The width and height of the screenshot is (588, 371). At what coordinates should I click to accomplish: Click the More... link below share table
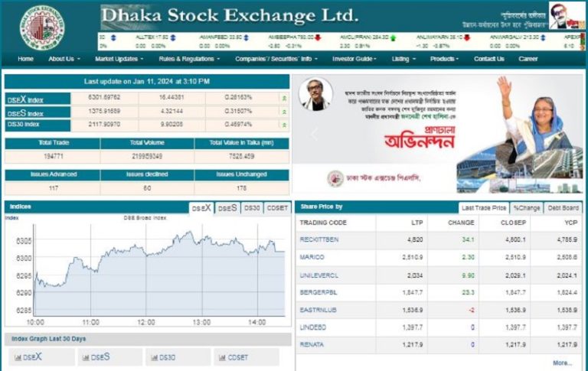tap(562, 363)
